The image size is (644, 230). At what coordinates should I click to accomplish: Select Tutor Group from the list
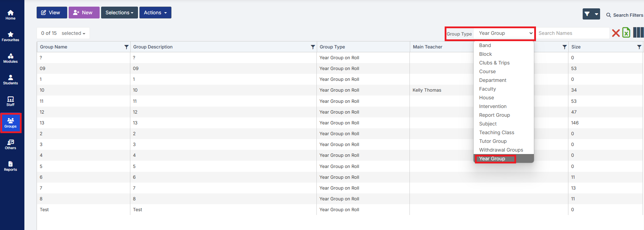click(493, 141)
